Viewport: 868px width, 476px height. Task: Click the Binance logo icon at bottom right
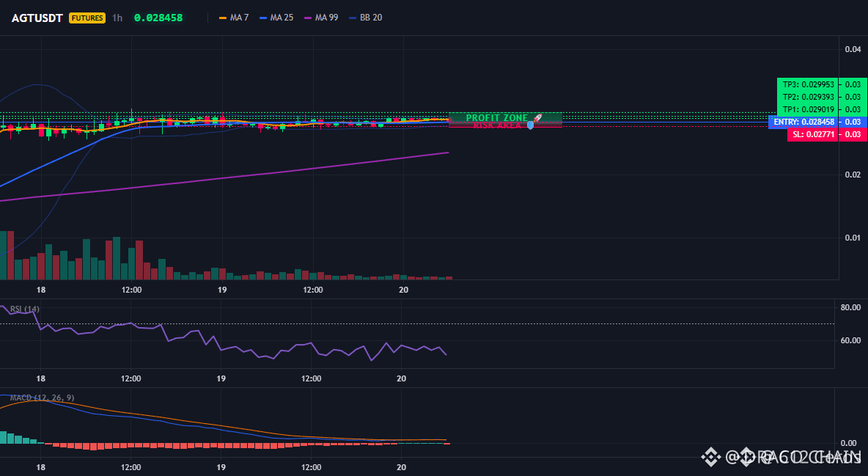tap(711, 457)
